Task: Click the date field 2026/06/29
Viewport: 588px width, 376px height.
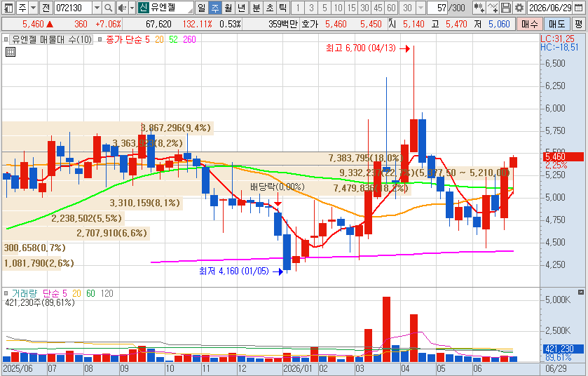Action: (x=550, y=8)
